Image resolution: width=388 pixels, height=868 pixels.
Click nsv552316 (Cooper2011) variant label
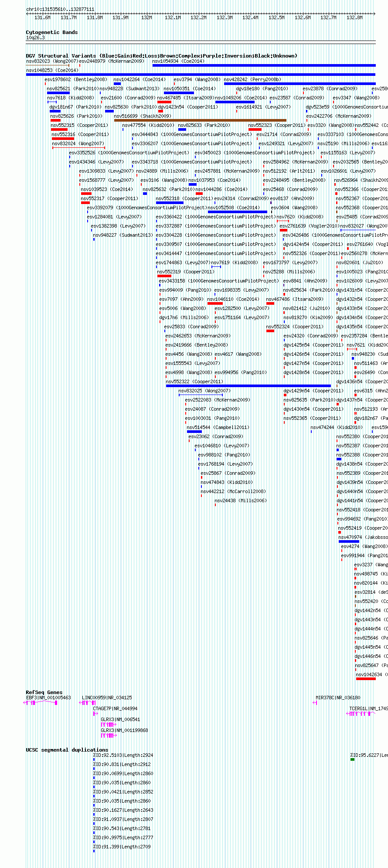80,134
